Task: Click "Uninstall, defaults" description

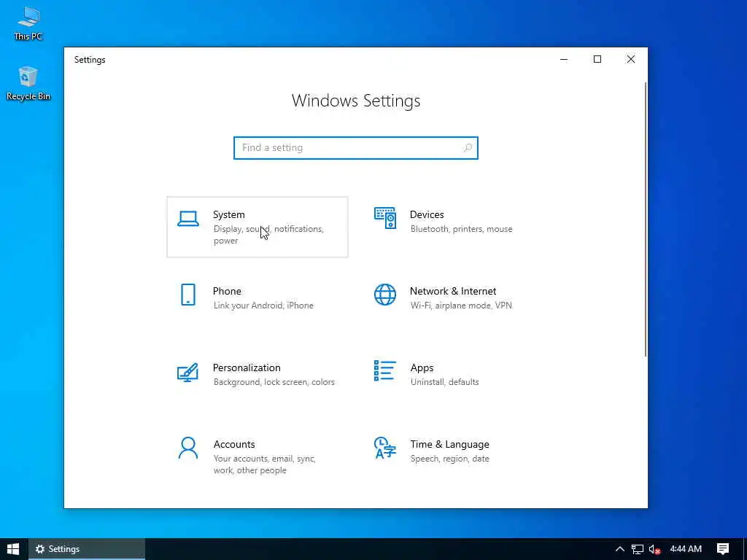Action: pos(444,382)
